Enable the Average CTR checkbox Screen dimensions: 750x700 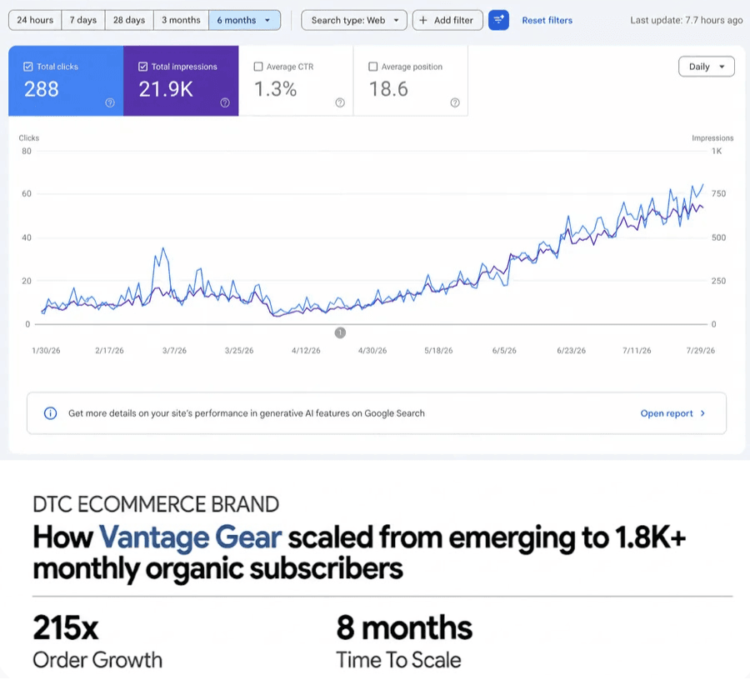(258, 67)
